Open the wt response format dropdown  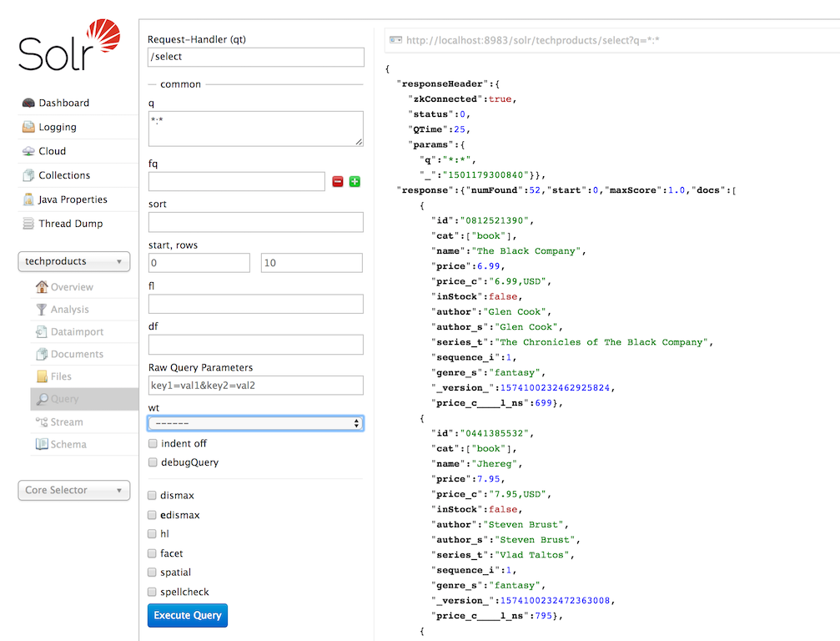tap(255, 422)
